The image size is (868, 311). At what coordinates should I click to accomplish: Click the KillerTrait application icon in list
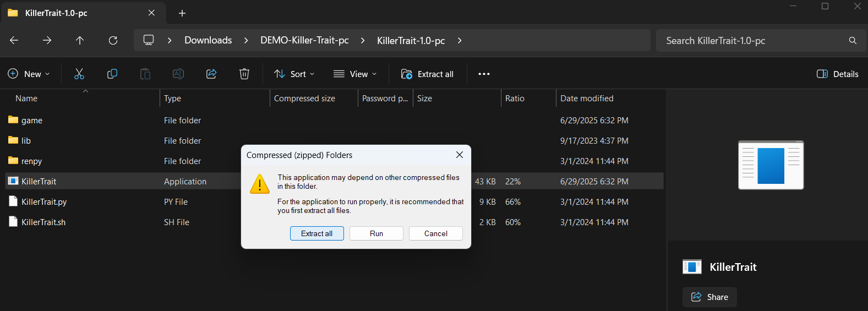click(x=13, y=181)
